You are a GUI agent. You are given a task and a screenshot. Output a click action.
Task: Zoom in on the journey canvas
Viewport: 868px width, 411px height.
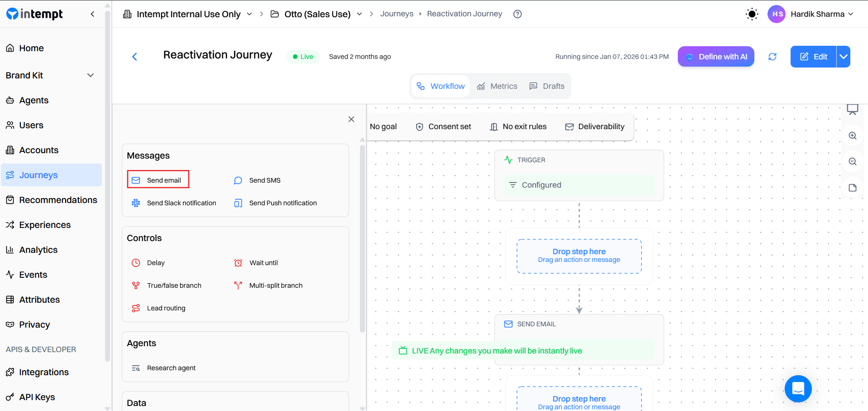(x=852, y=135)
